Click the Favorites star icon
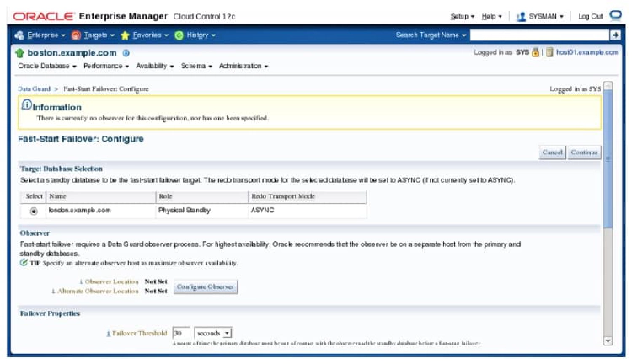Screen dimensions: 632x364 click(125, 35)
